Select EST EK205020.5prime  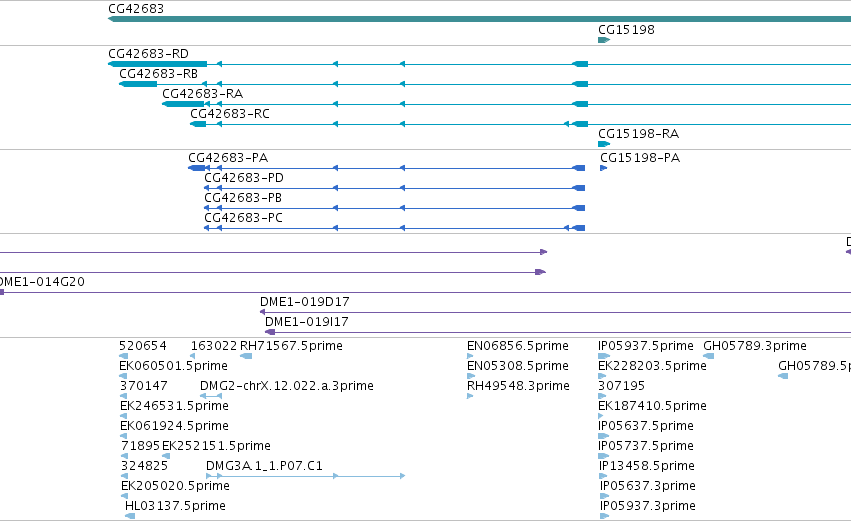(175, 487)
